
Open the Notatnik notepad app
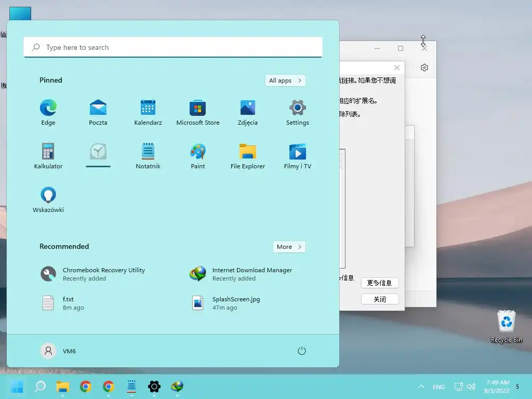(148, 156)
